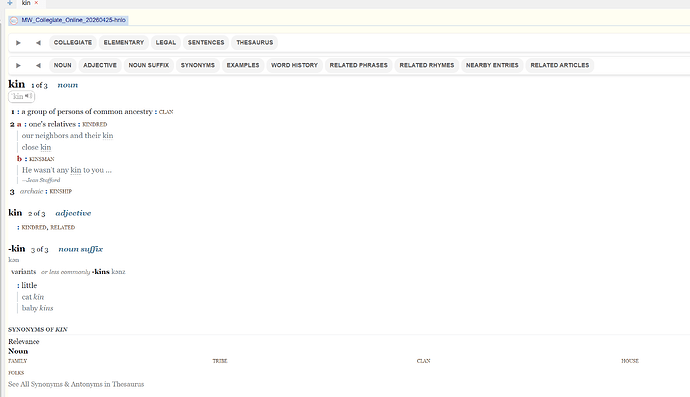Click 'SYNONYMS OF KIN' heading
This screenshot has width=690, height=397.
pos(38,330)
